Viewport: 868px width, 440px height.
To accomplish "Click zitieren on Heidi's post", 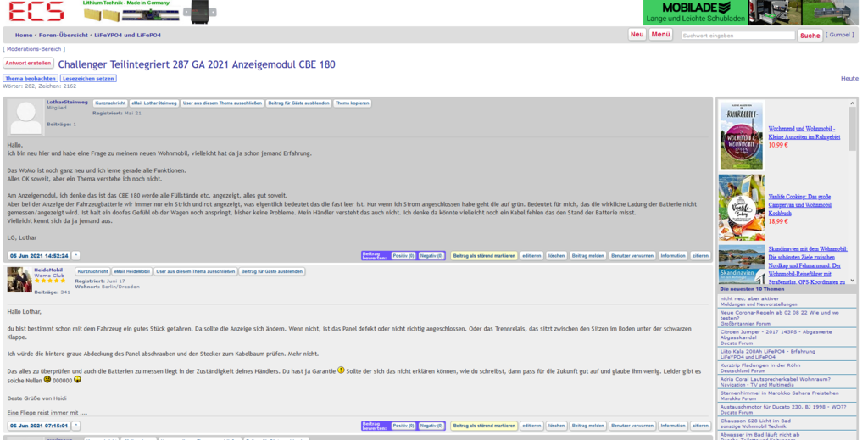I will tap(700, 426).
